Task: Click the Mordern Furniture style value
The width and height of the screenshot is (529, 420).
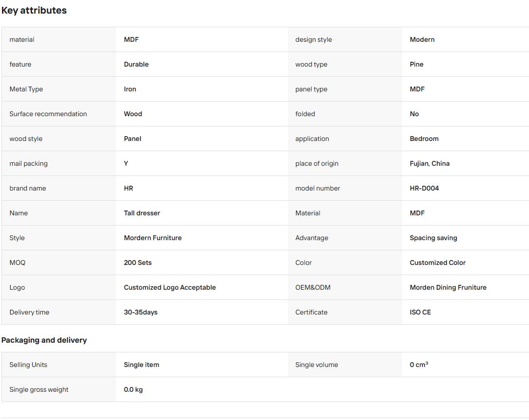Action: [x=153, y=238]
